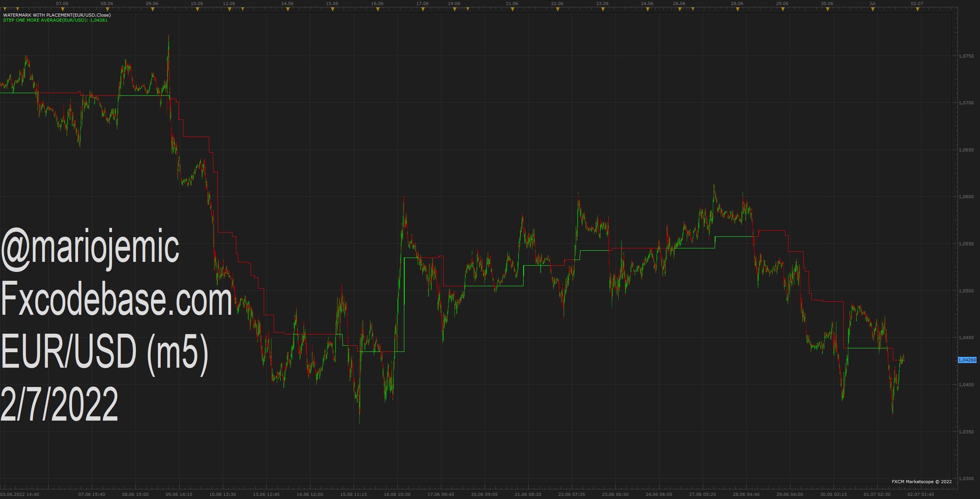
Task: Click the 1,0400 price axis label
Action: tap(966, 385)
